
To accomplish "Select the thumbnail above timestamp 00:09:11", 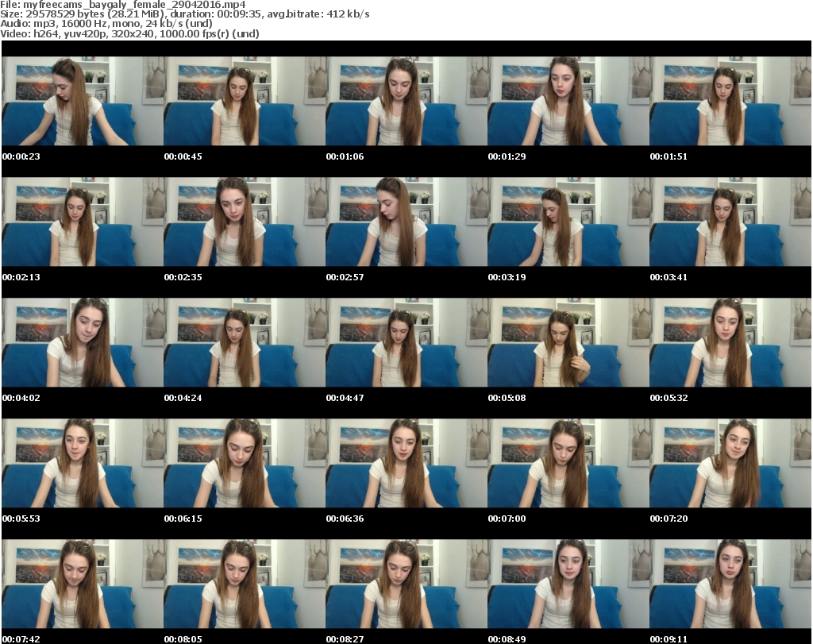I will (x=730, y=584).
